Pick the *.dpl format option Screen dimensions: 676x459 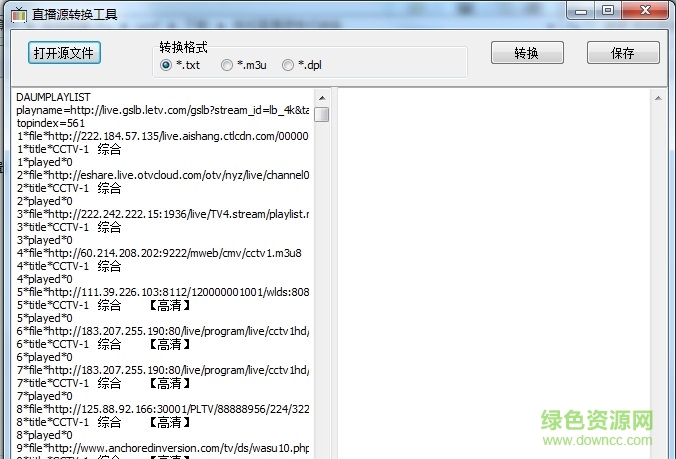point(288,65)
